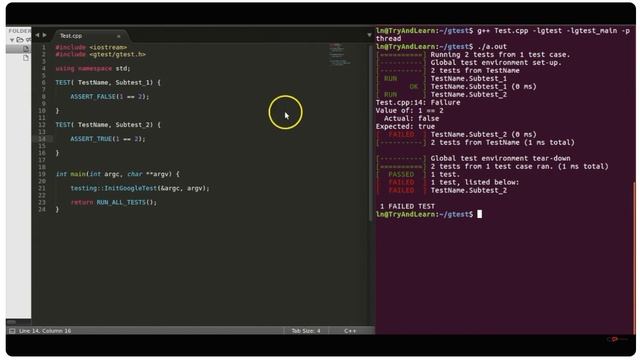640x360 pixels.
Task: Click the FOLDERS heading in sidebar
Action: [x=19, y=31]
